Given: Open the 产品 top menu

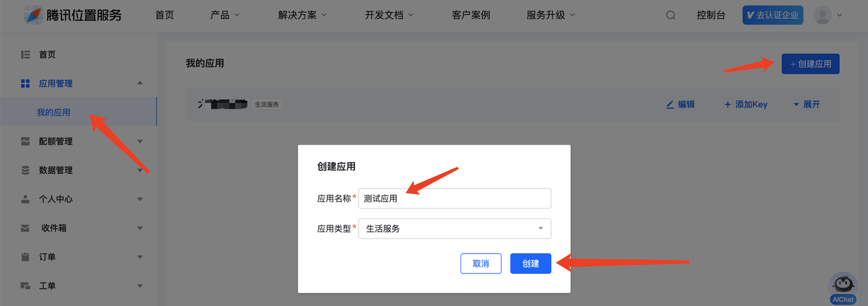Looking at the screenshot, I should (x=225, y=15).
